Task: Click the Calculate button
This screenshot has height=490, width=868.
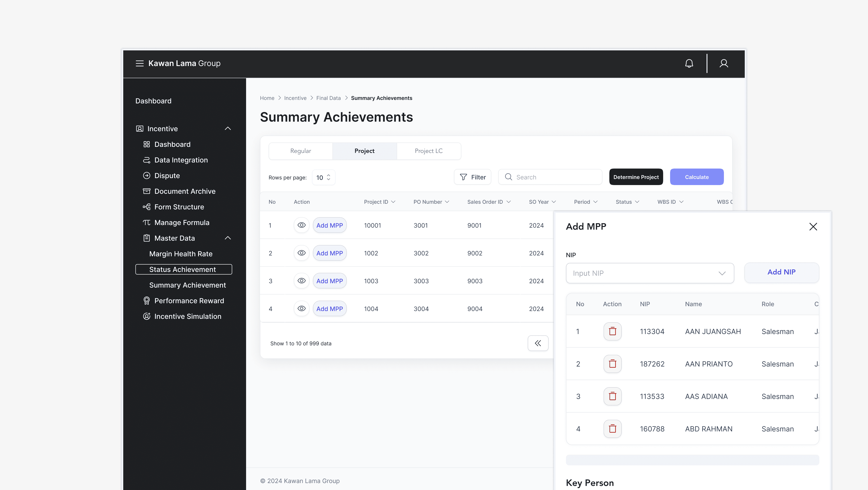Action: [x=697, y=177]
